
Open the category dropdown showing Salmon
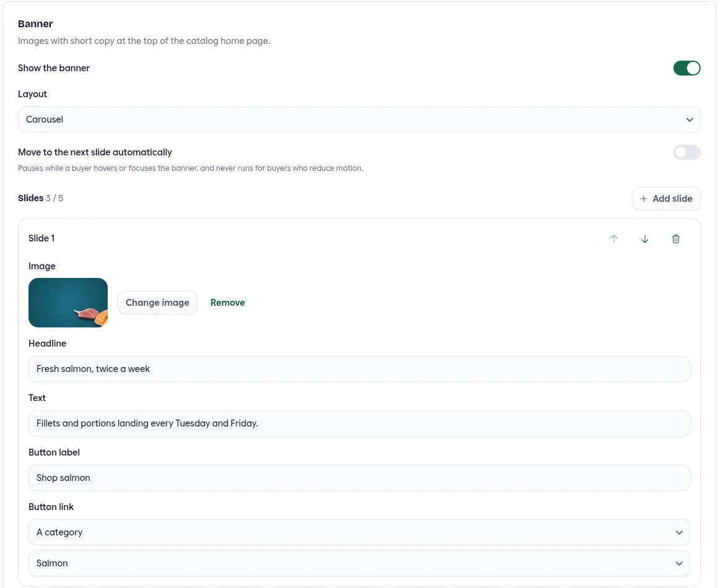(359, 563)
